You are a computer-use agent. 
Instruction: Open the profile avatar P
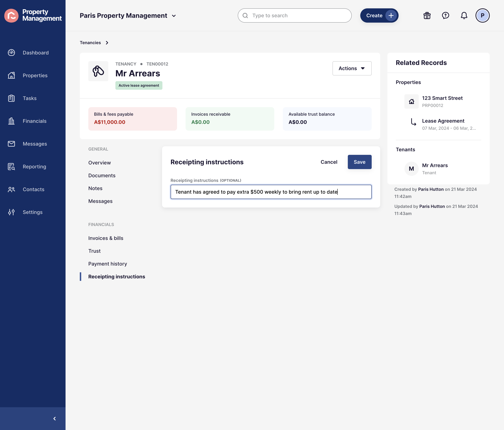pos(482,15)
